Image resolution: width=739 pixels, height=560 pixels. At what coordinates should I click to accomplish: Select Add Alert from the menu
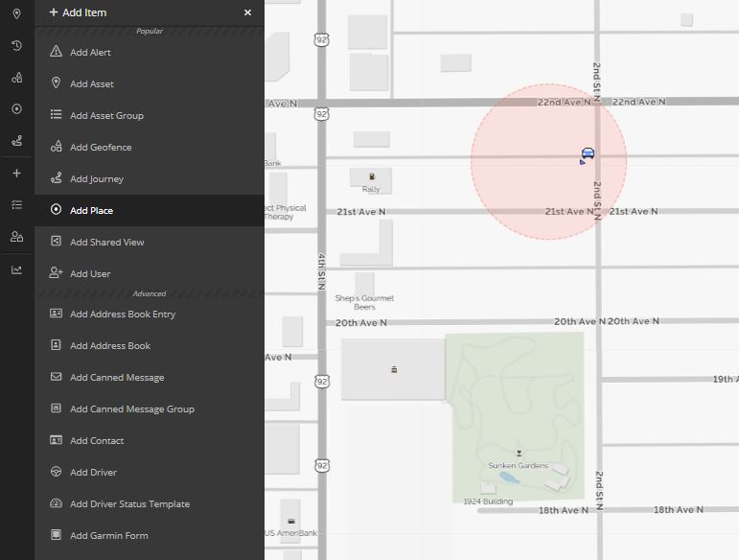90,53
